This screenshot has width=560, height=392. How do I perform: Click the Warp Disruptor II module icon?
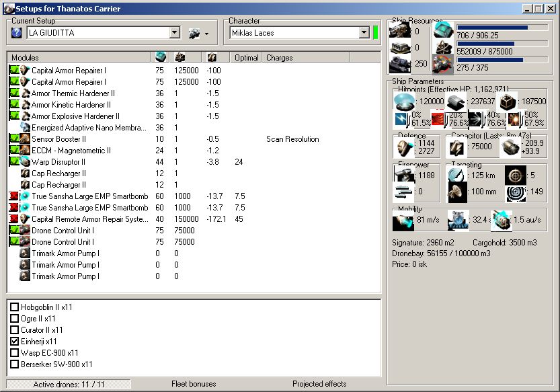[25, 162]
